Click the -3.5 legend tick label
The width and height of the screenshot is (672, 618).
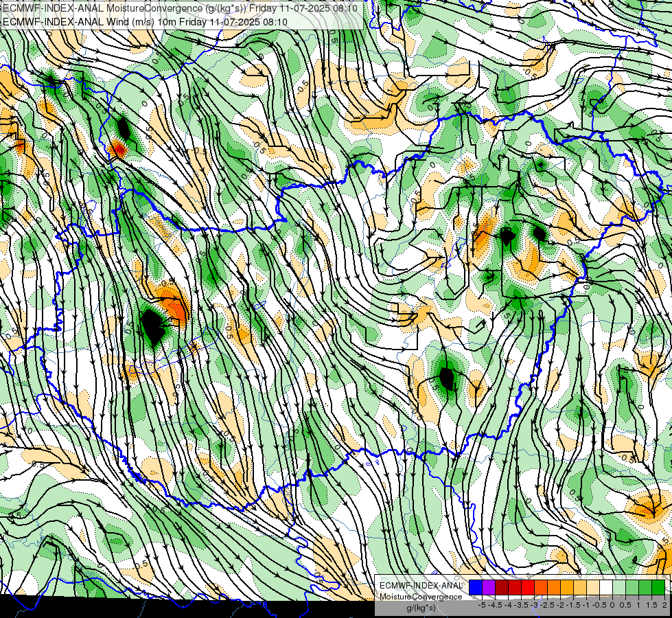click(521, 605)
